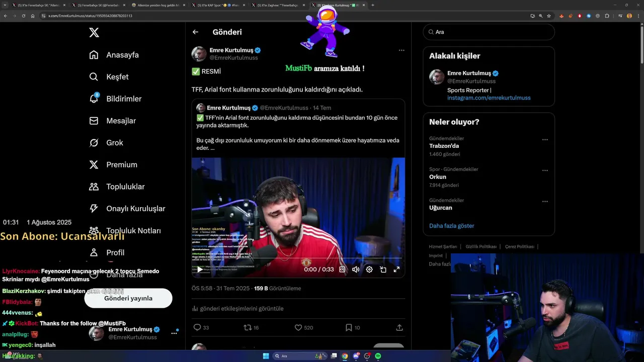This screenshot has width=644, height=362.
Task: Open options for Trabzon'da trend
Action: (545, 140)
